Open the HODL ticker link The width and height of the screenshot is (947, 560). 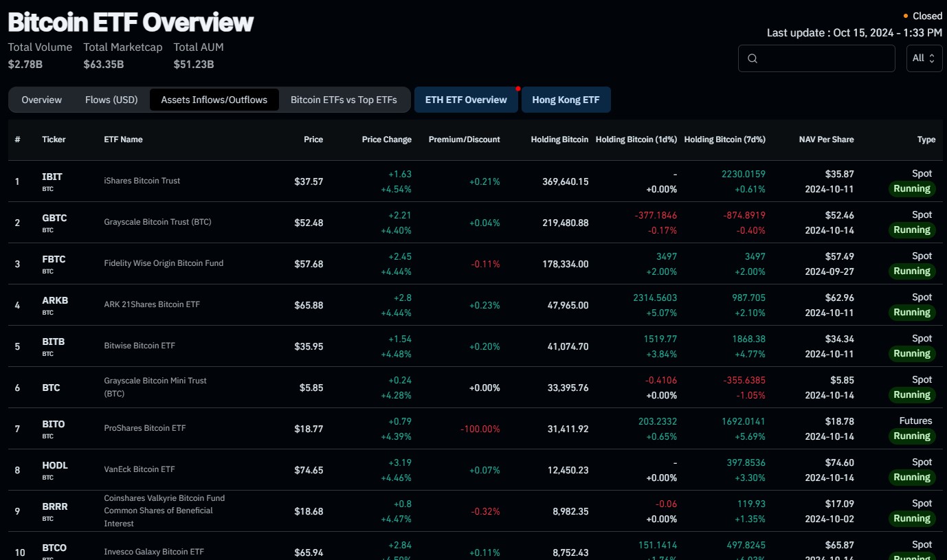click(x=55, y=466)
